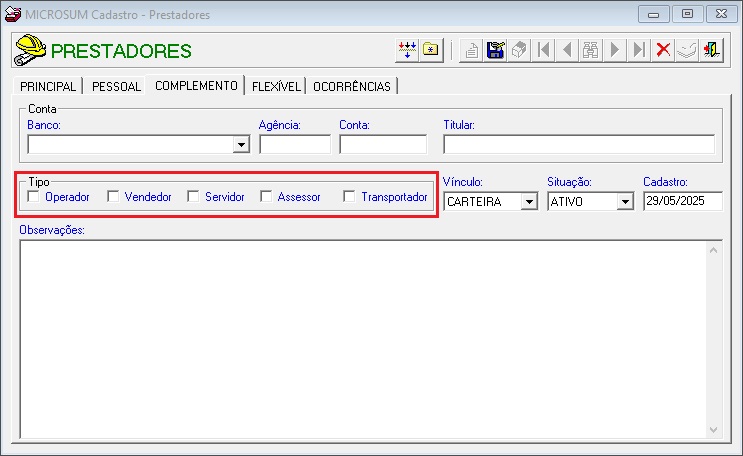Open the Banco dropdown list
This screenshot has height=456, width=743.
tap(240, 145)
